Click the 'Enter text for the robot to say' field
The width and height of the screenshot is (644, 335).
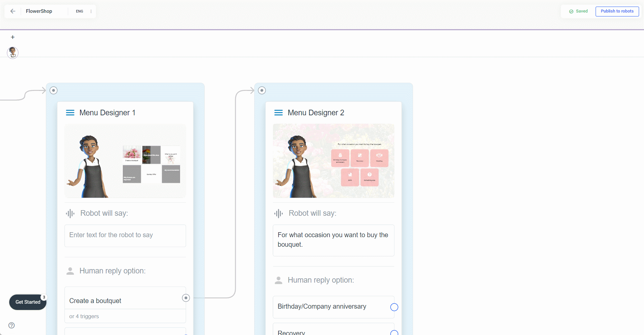125,236
